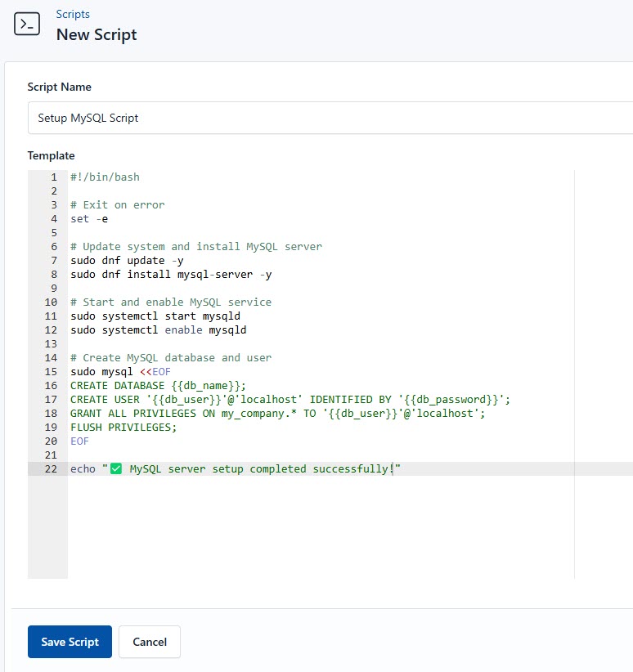Click the '# Exit on error' comment
This screenshot has height=672, width=633.
pyautogui.click(x=118, y=205)
